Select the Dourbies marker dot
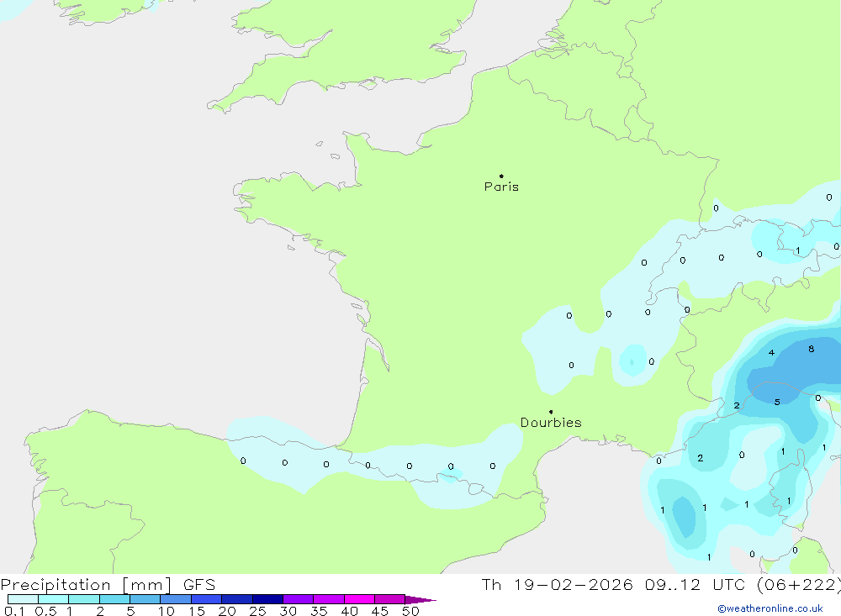This screenshot has height=616, width=841. pyautogui.click(x=551, y=412)
